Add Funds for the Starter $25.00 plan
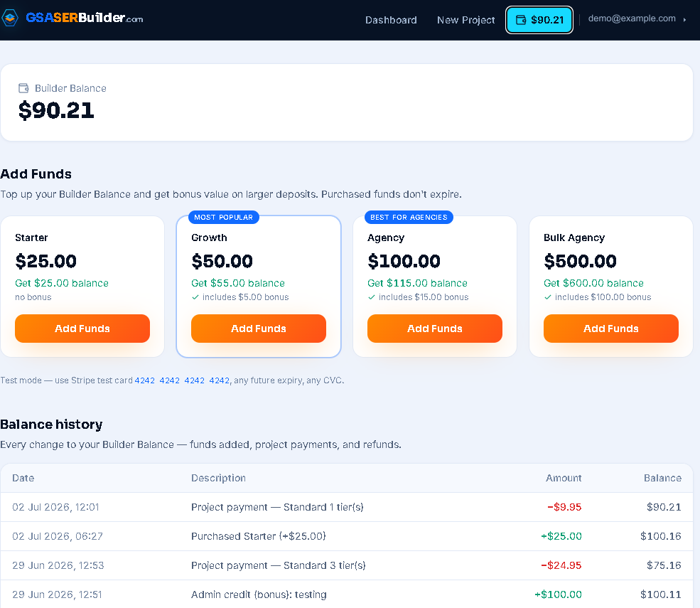The height and width of the screenshot is (608, 700). (x=82, y=329)
